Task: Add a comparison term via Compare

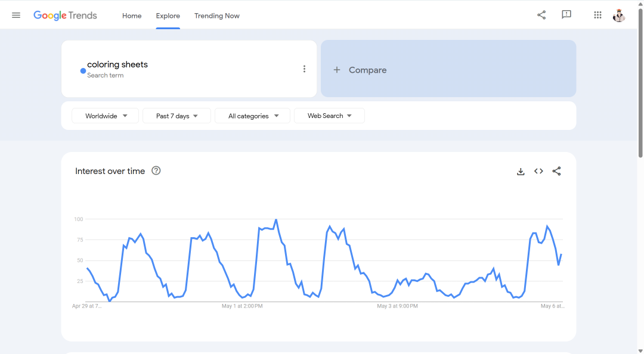Action: (448, 69)
